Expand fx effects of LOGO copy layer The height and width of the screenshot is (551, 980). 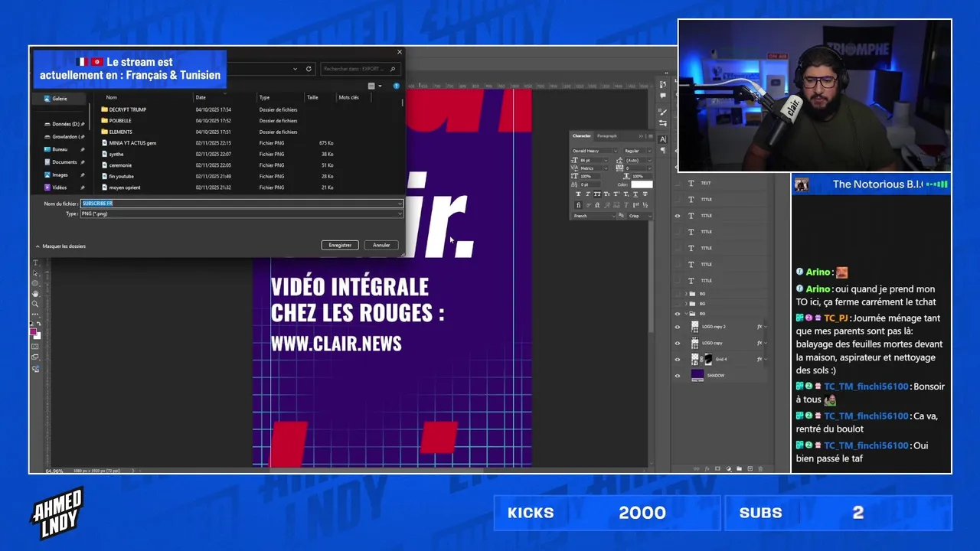coord(766,343)
